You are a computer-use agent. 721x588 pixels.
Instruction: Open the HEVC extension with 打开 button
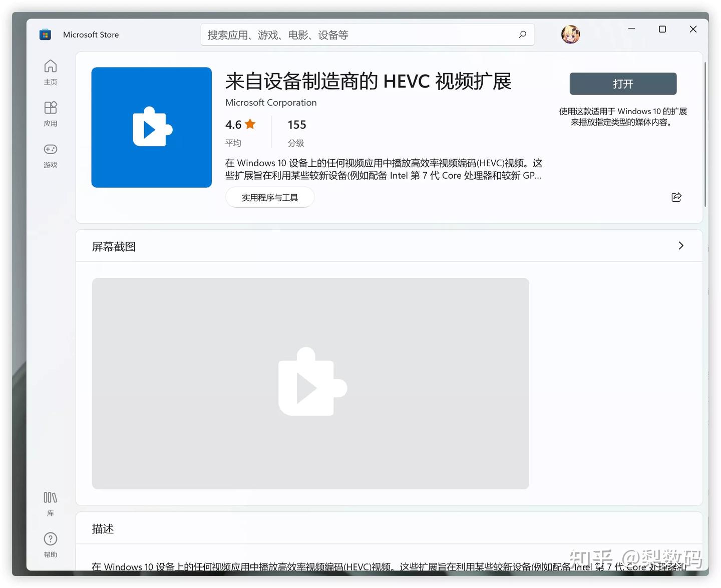tap(622, 84)
